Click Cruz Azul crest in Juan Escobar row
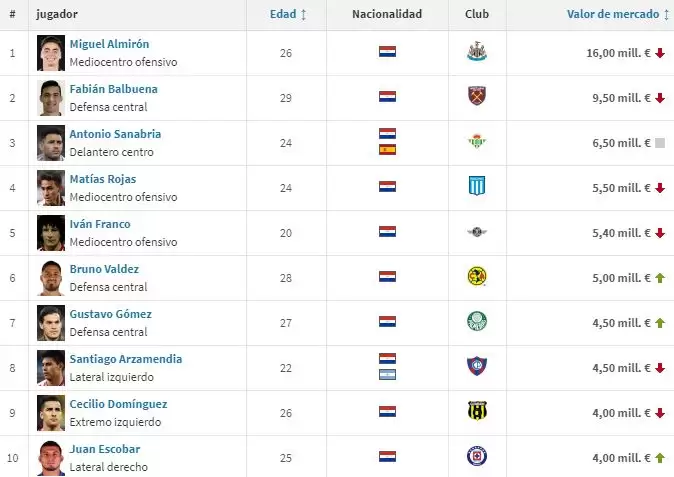This screenshot has height=477, width=674. point(476,457)
